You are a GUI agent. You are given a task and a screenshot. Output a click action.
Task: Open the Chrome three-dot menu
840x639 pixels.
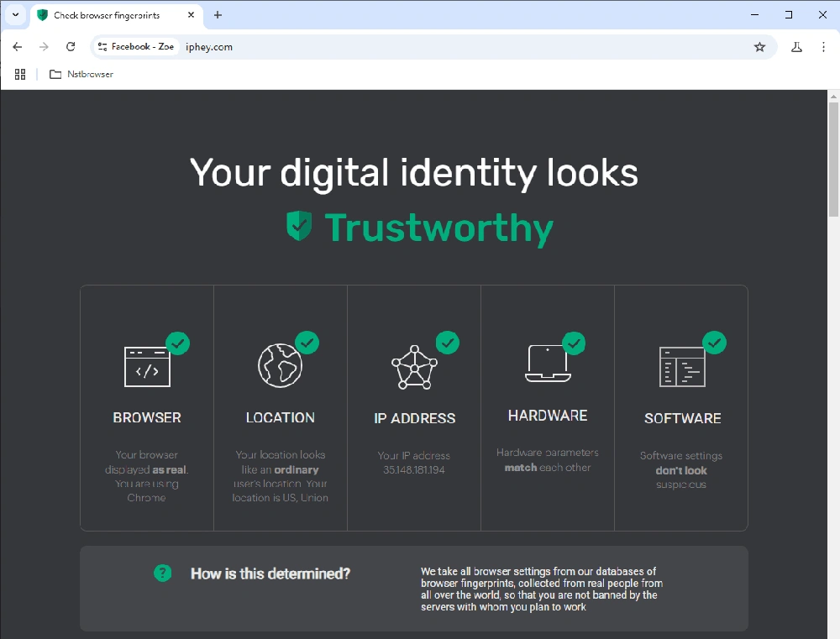pos(823,47)
